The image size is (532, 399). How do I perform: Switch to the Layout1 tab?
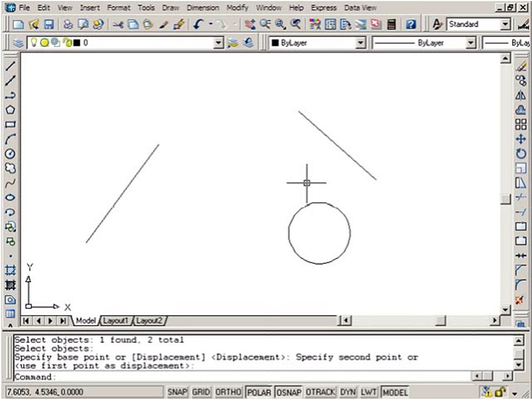click(x=115, y=321)
